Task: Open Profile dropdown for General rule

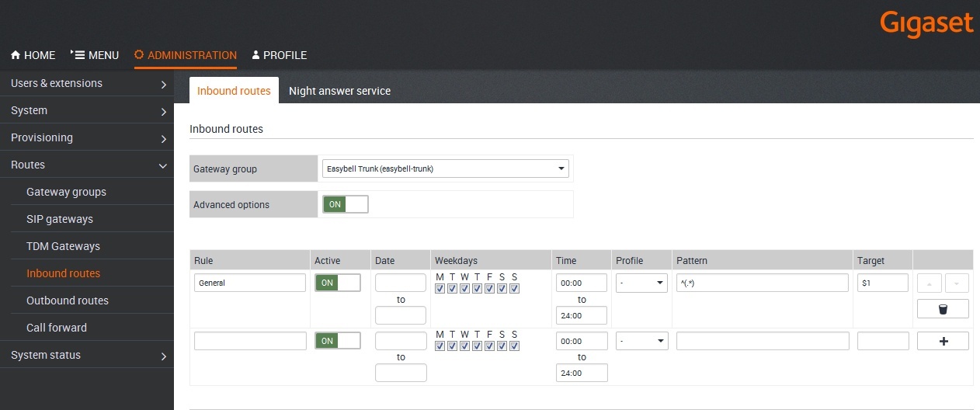Action: [641, 283]
